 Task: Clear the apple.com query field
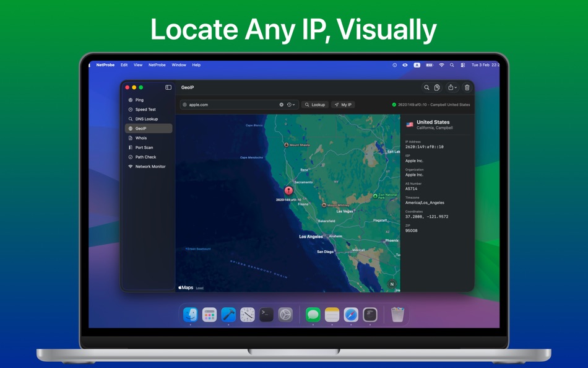point(283,104)
